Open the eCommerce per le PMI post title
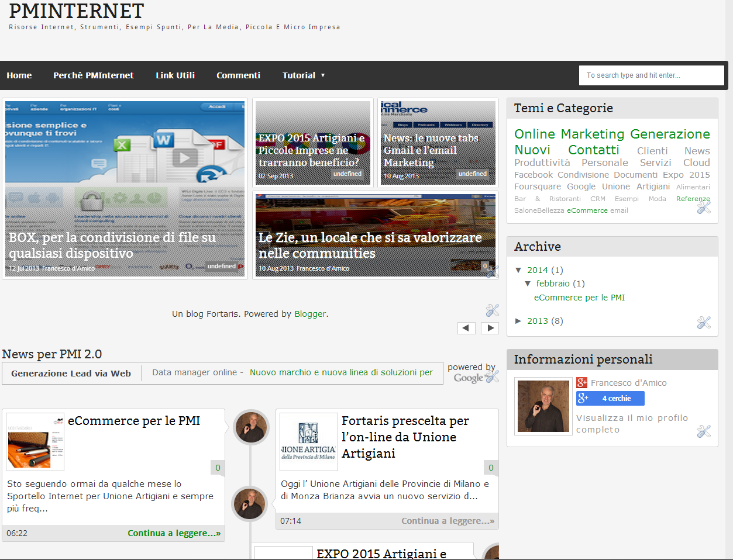This screenshot has width=733, height=560. (134, 421)
